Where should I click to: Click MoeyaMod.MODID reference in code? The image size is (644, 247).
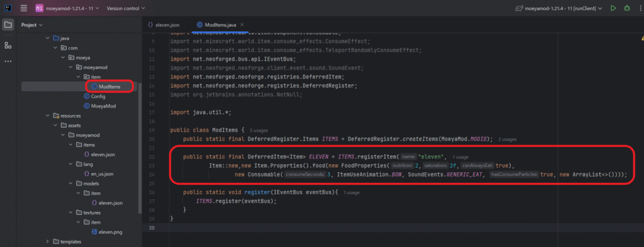[464, 139]
